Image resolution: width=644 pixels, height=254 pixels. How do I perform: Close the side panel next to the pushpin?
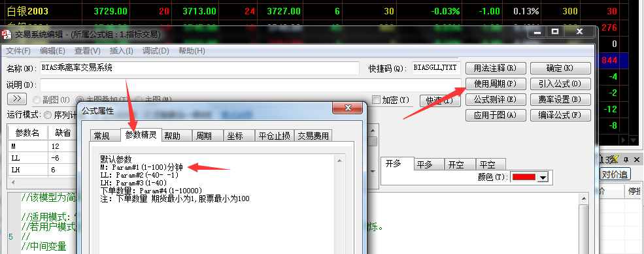(637, 159)
